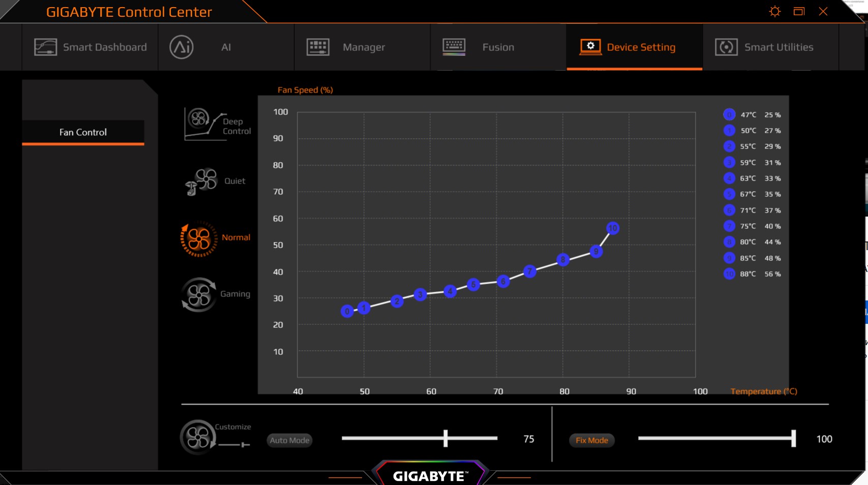Viewport: 868px width, 485px height.
Task: Click legend marker 8 beside 80°C
Action: 729,241
